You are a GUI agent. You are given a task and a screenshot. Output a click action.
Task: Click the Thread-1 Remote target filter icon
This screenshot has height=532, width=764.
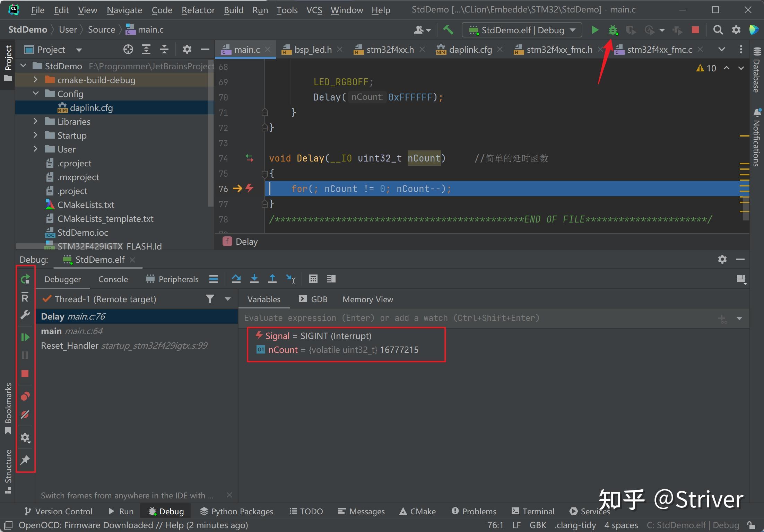pyautogui.click(x=210, y=299)
